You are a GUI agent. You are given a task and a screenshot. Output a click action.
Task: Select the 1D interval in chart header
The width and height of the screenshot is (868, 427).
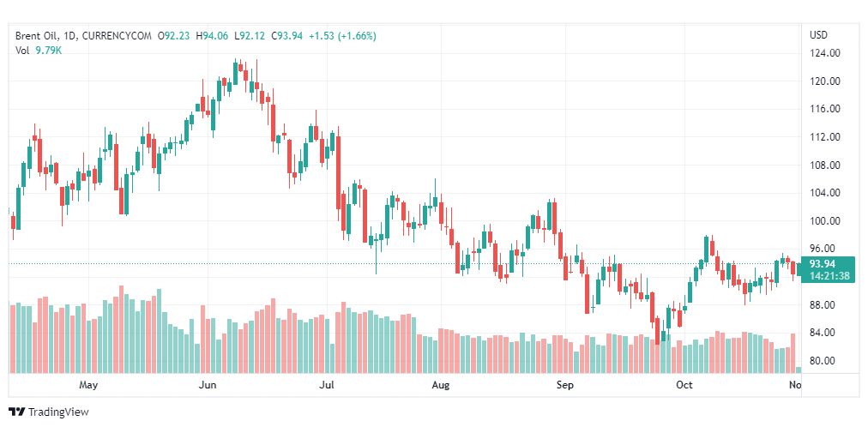[70, 36]
